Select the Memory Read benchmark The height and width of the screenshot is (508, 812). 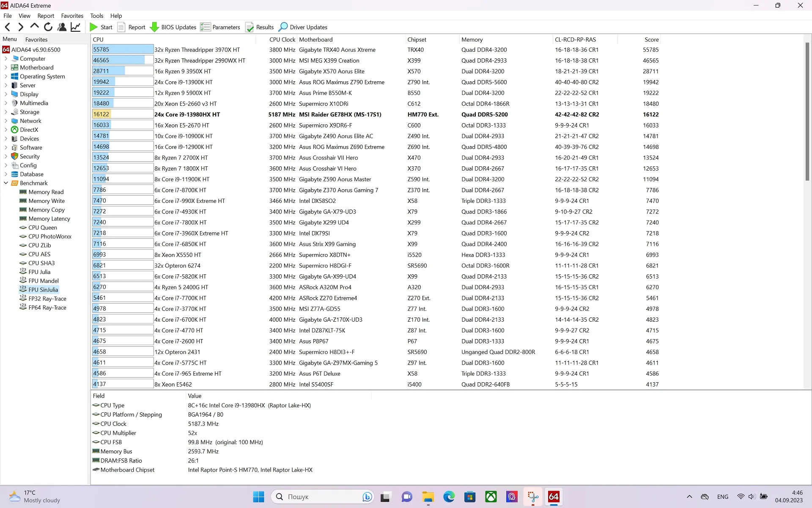coord(41,192)
